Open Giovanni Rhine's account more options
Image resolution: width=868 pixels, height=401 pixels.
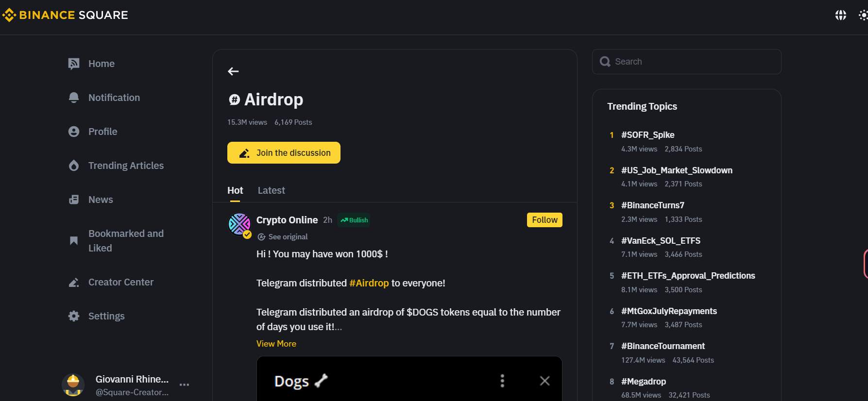(x=184, y=384)
